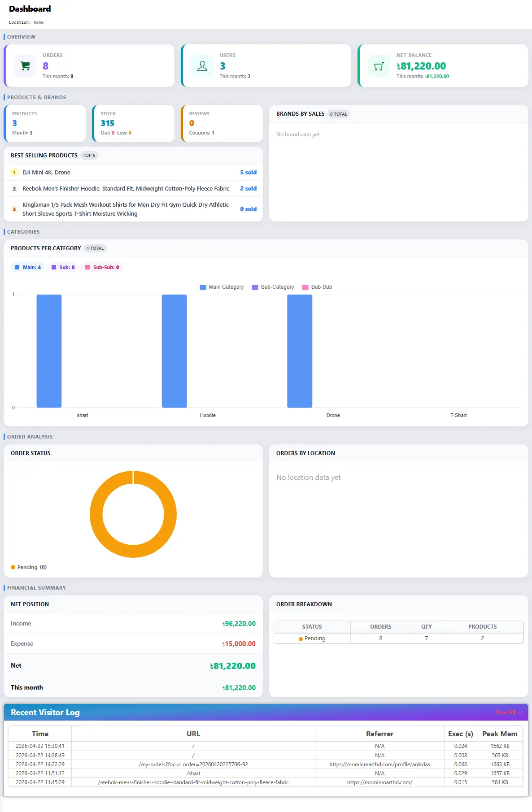This screenshot has height=812, width=532.
Task: Click the Income amount 96,220.00
Action: pyautogui.click(x=239, y=624)
